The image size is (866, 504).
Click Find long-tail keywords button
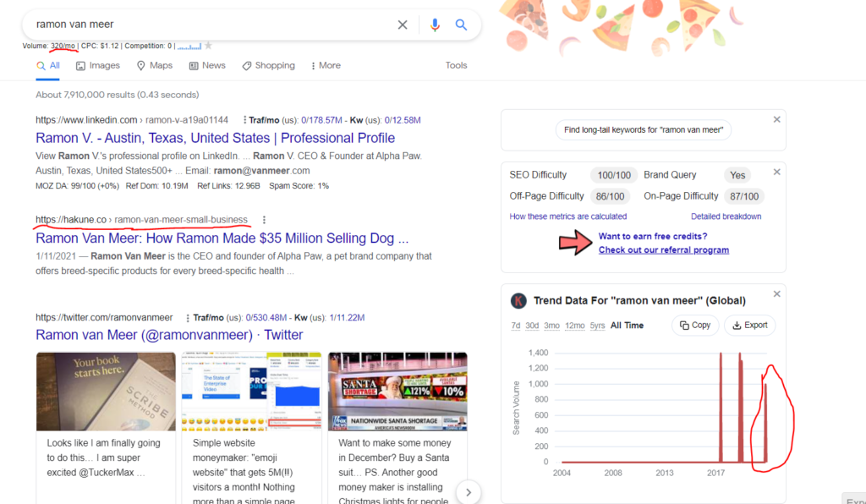(x=644, y=130)
